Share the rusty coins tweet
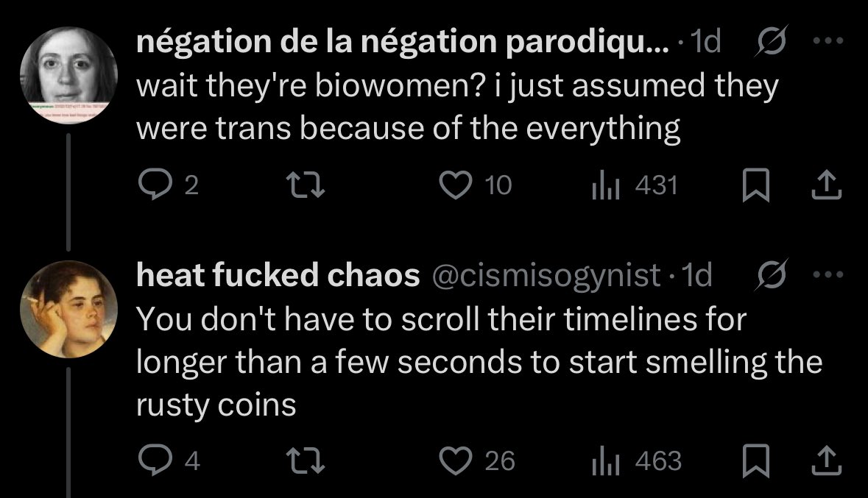868x498 pixels. pos(827,460)
